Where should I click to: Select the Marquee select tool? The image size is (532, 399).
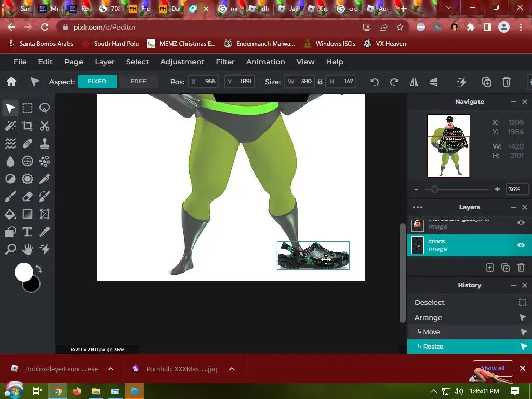(28, 108)
